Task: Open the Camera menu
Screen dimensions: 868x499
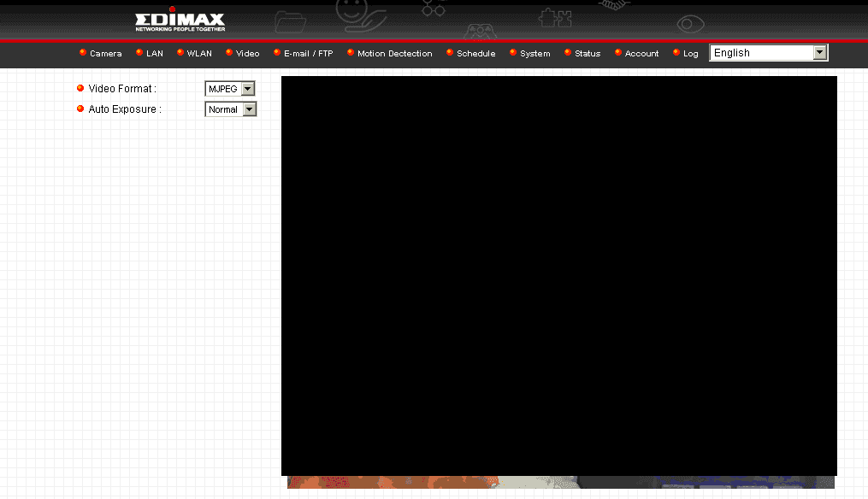Action: [x=106, y=54]
